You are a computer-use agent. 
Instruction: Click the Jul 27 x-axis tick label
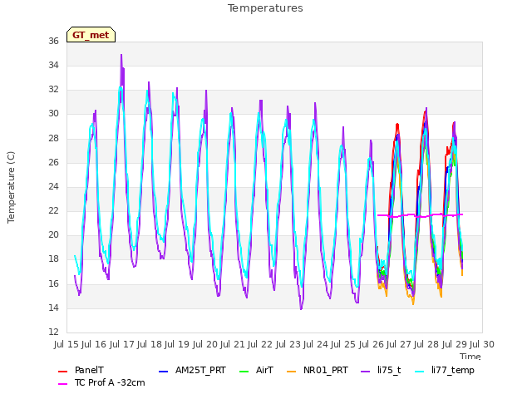click(x=399, y=344)
